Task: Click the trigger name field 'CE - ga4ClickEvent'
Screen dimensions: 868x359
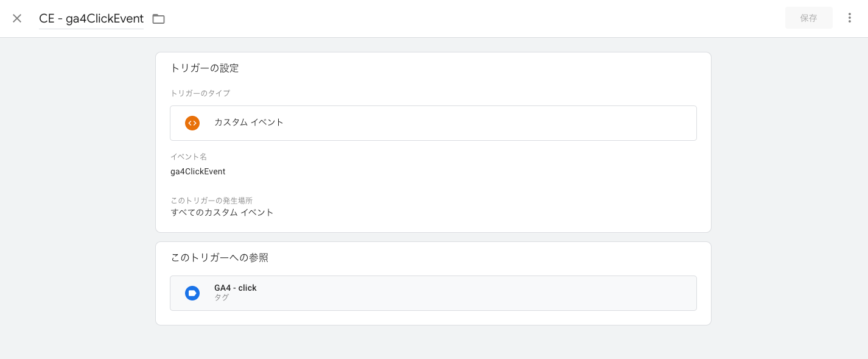Action: (91, 18)
